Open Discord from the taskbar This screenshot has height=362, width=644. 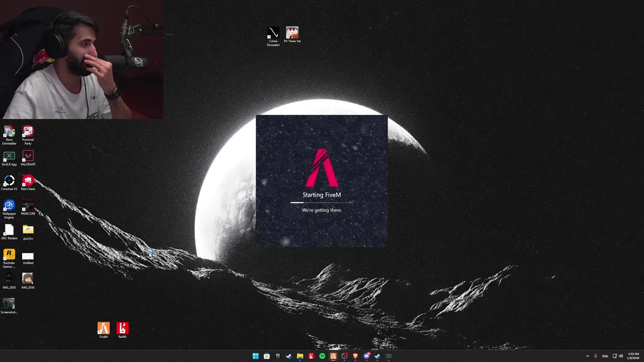(366, 356)
